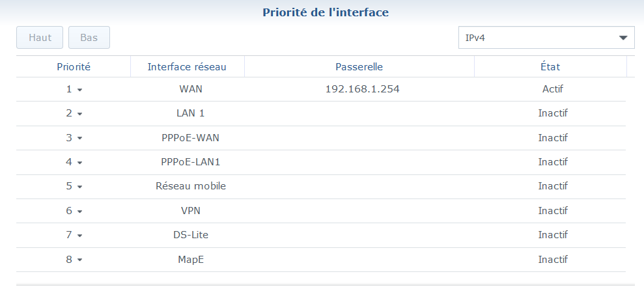Click the État column header
The width and height of the screenshot is (644, 287).
[x=550, y=66]
